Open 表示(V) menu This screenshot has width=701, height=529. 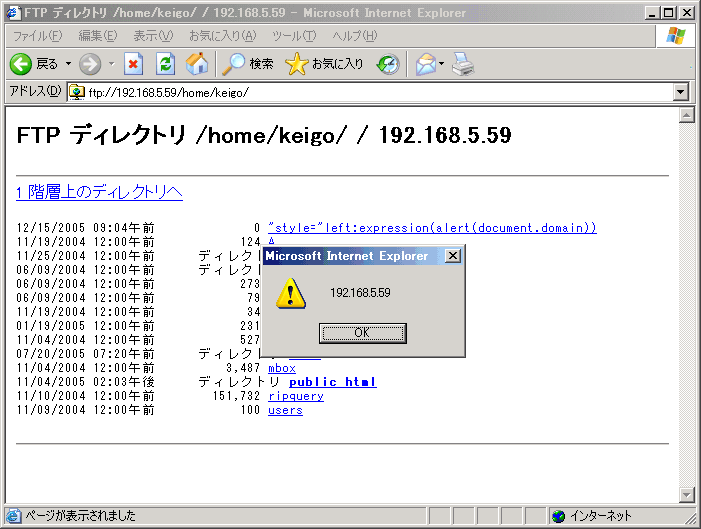pyautogui.click(x=153, y=36)
